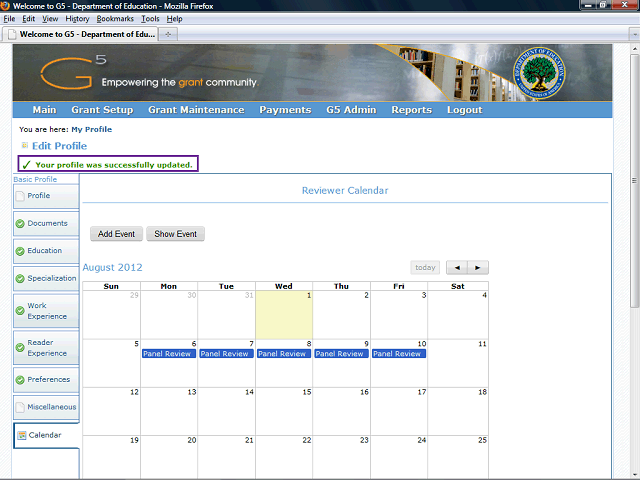This screenshot has width=640, height=480.
Task: Click the My Profile breadcrumb link
Action: (91, 129)
